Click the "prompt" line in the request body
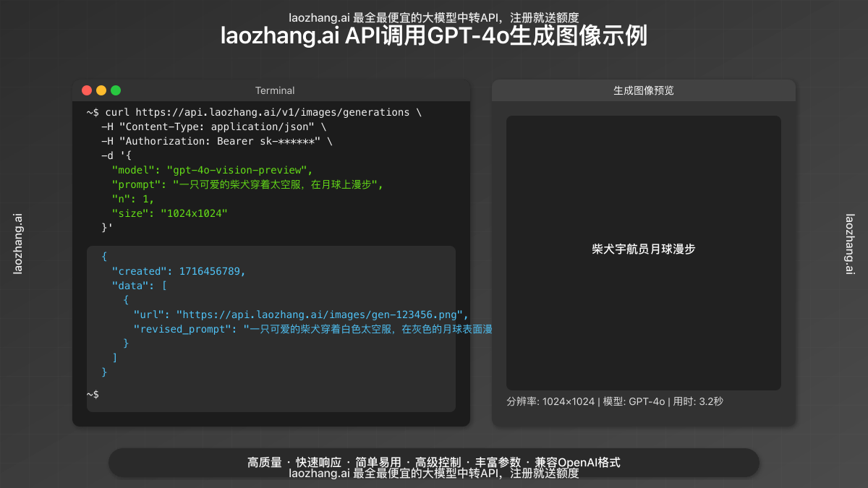 247,184
